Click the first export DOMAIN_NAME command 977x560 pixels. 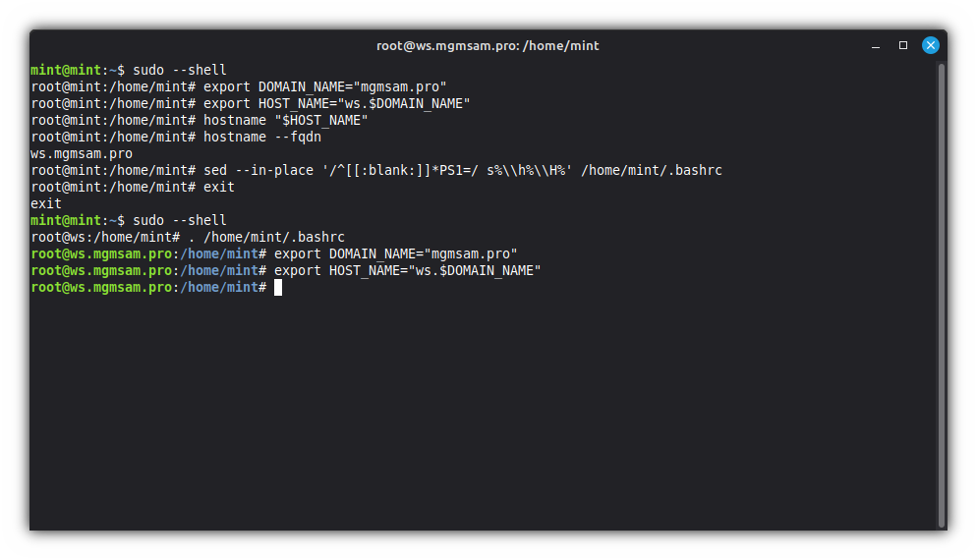(325, 86)
